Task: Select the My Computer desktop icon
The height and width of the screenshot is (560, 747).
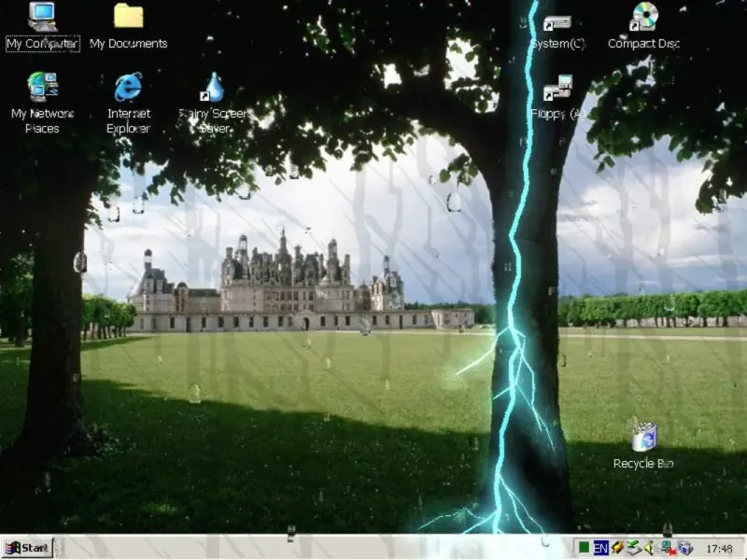Action: point(42,17)
